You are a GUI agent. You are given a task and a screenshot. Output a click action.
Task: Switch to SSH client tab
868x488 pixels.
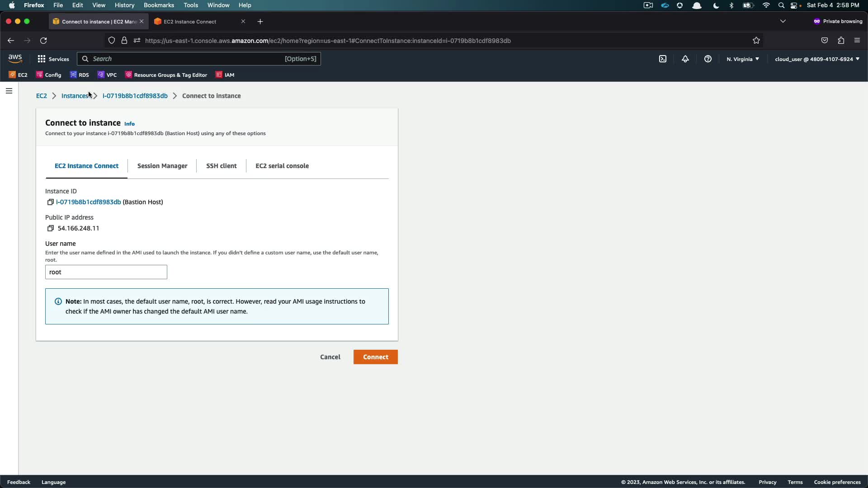(221, 166)
